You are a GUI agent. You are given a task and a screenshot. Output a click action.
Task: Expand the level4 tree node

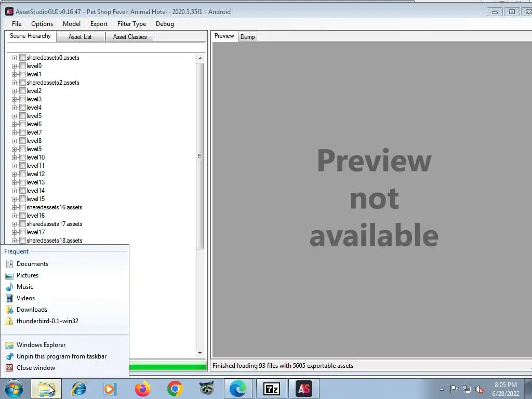tap(14, 108)
